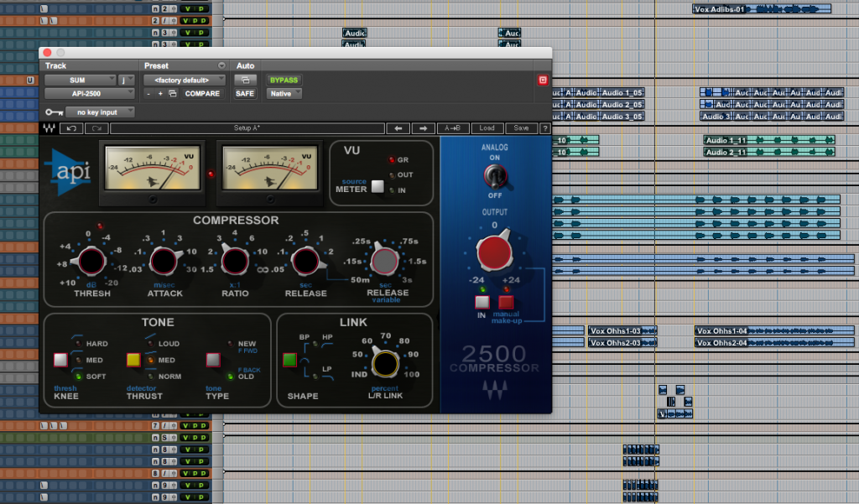Viewport: 859px width, 504px height.
Task: Click the API logo on the compressor panel
Action: tap(70, 172)
